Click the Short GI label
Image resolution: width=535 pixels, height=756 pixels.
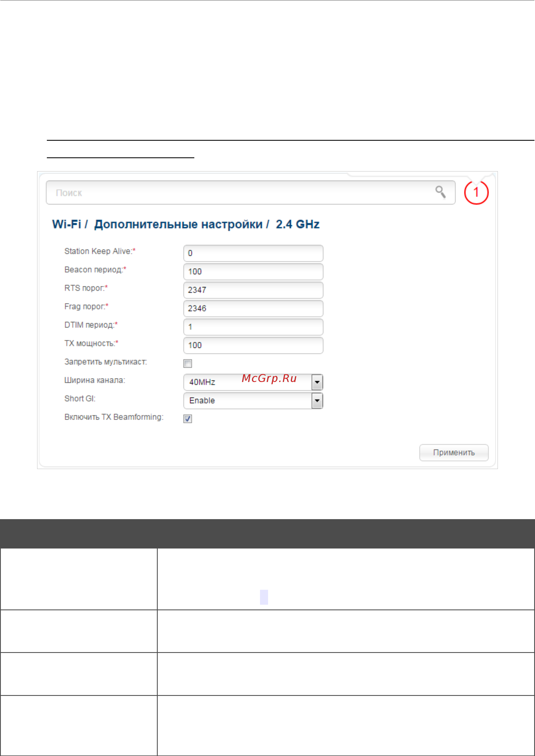pyautogui.click(x=80, y=399)
